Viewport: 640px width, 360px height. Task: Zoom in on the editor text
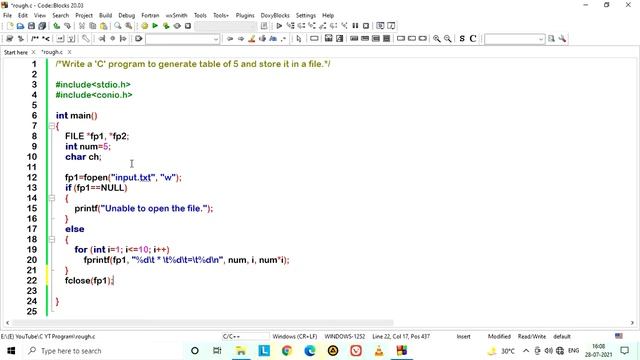(x=437, y=38)
